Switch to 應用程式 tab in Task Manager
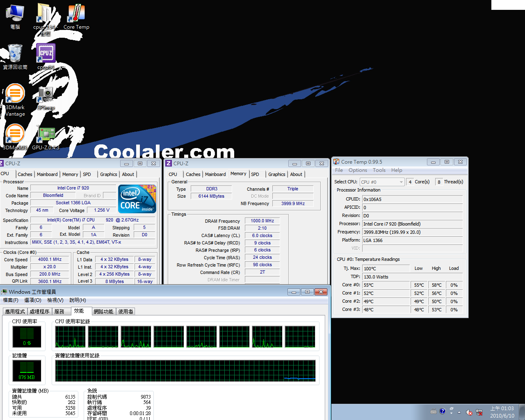 [15, 312]
